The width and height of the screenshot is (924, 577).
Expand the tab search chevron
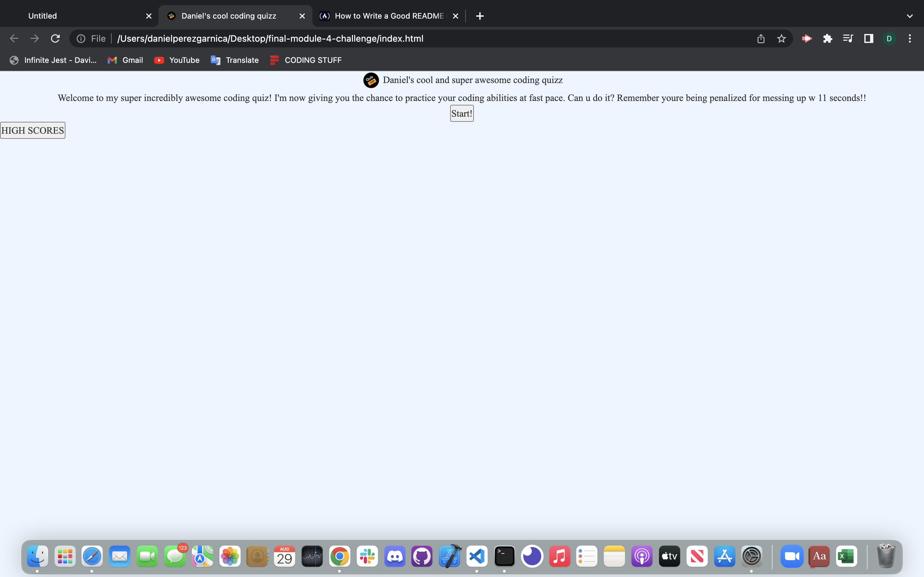(x=910, y=16)
